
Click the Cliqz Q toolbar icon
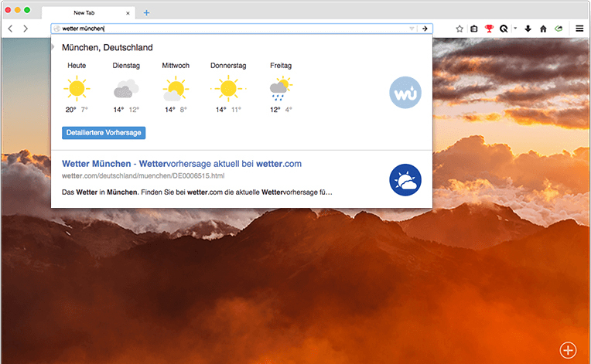pyautogui.click(x=504, y=29)
